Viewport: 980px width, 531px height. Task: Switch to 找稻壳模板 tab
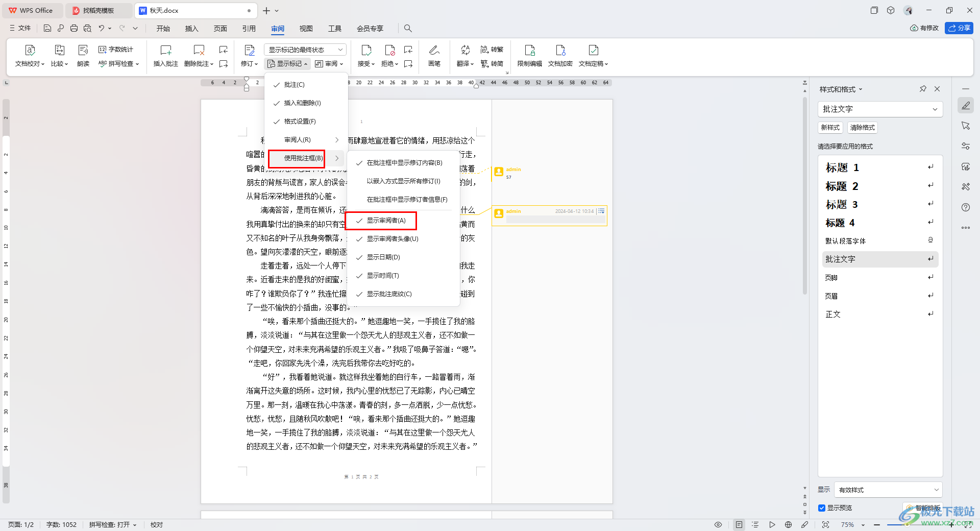[99, 10]
